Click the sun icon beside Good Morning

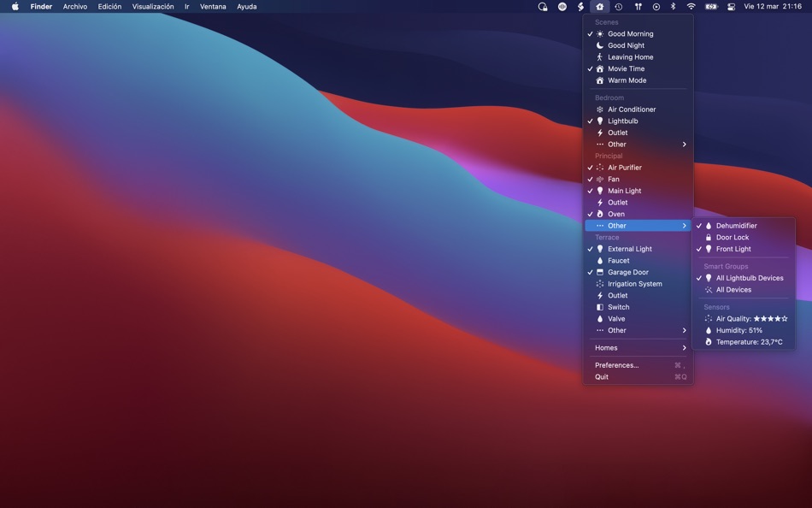point(600,33)
